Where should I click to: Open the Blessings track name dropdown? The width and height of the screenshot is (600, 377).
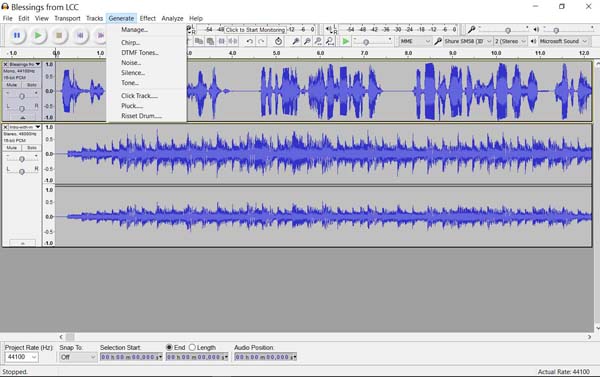[38, 64]
